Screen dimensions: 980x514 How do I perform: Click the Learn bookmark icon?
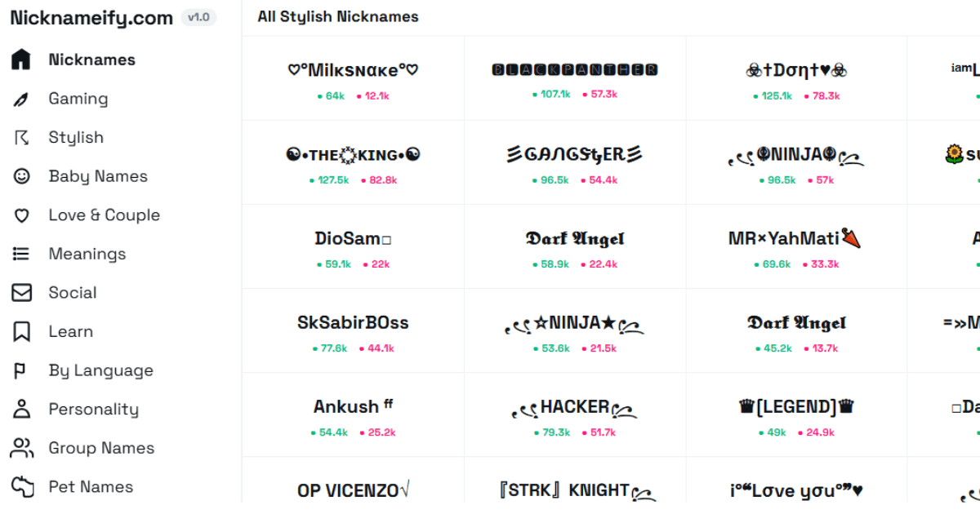[21, 331]
